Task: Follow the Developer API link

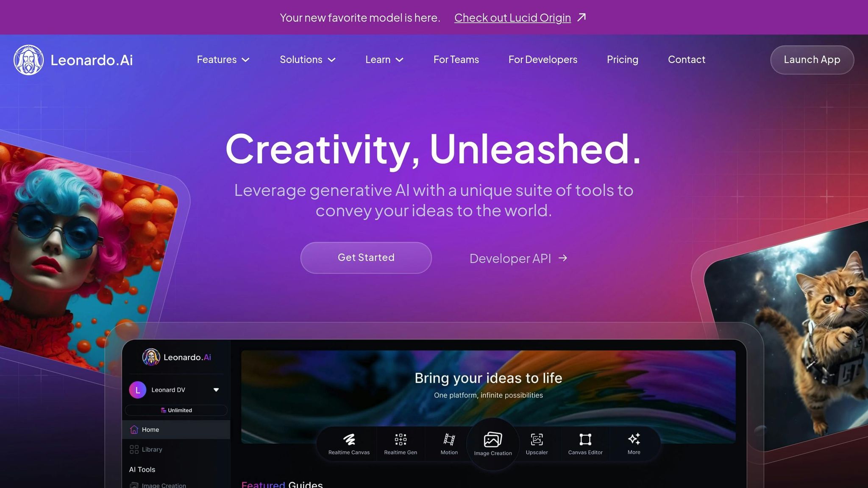Action: (518, 258)
